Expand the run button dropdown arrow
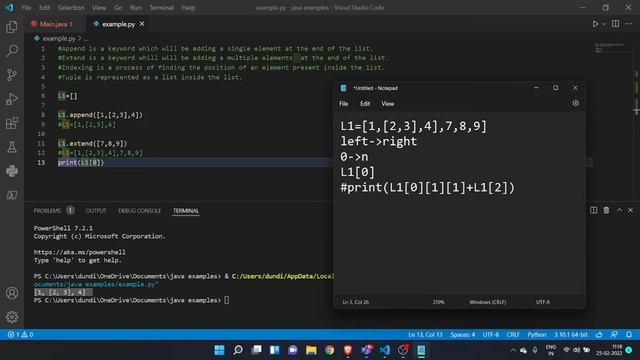This screenshot has width=640, height=360. [604, 24]
